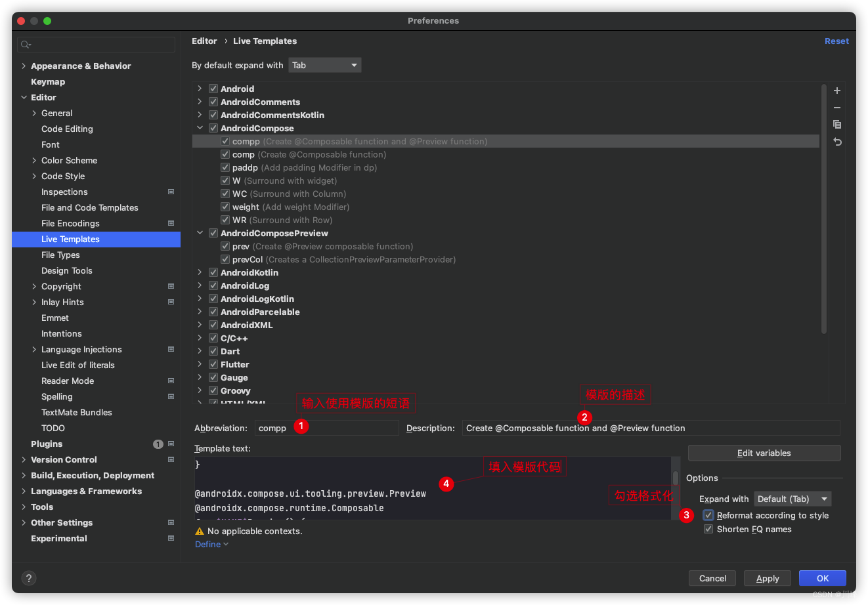Screen dimensions: 868x605
Task: Confirm preferences with OK button
Action: (823, 578)
